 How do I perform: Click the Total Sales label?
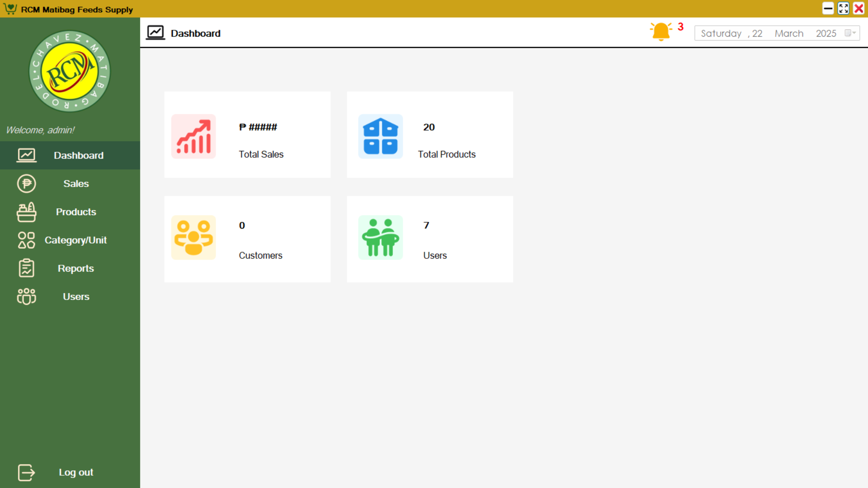tap(261, 155)
